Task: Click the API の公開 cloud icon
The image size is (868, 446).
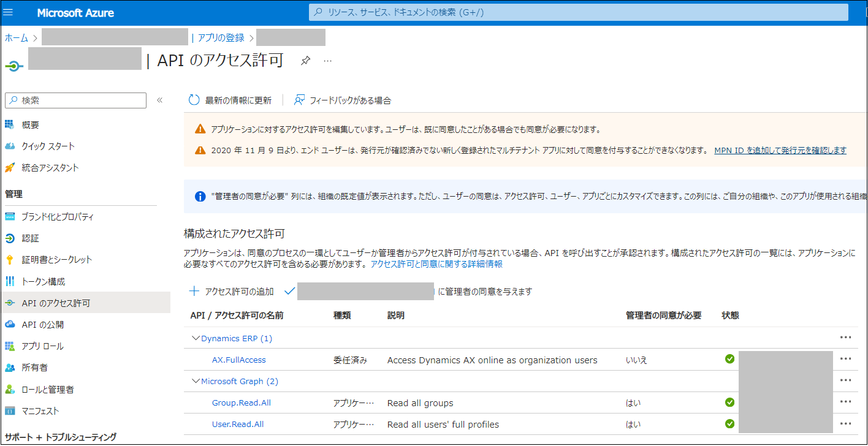Action: 10,325
